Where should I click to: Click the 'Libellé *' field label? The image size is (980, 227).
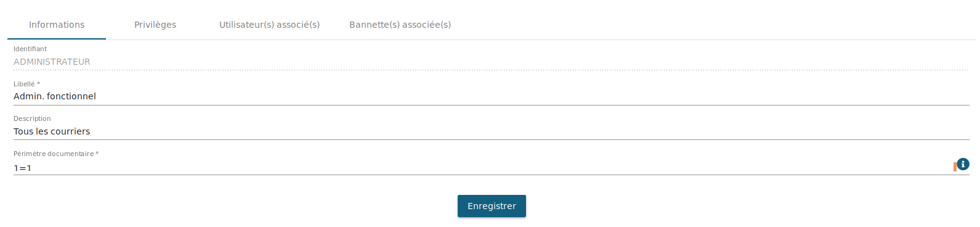[x=26, y=84]
